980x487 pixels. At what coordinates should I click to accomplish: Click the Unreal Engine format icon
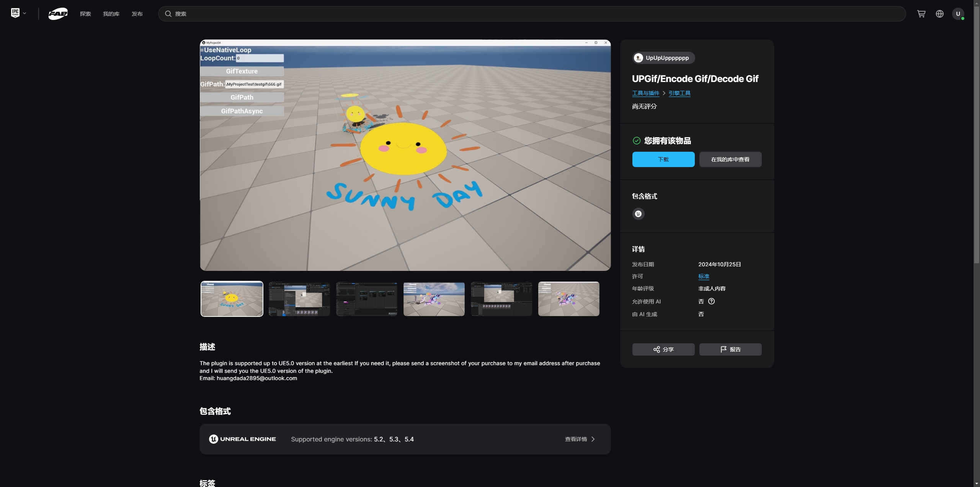tap(638, 214)
